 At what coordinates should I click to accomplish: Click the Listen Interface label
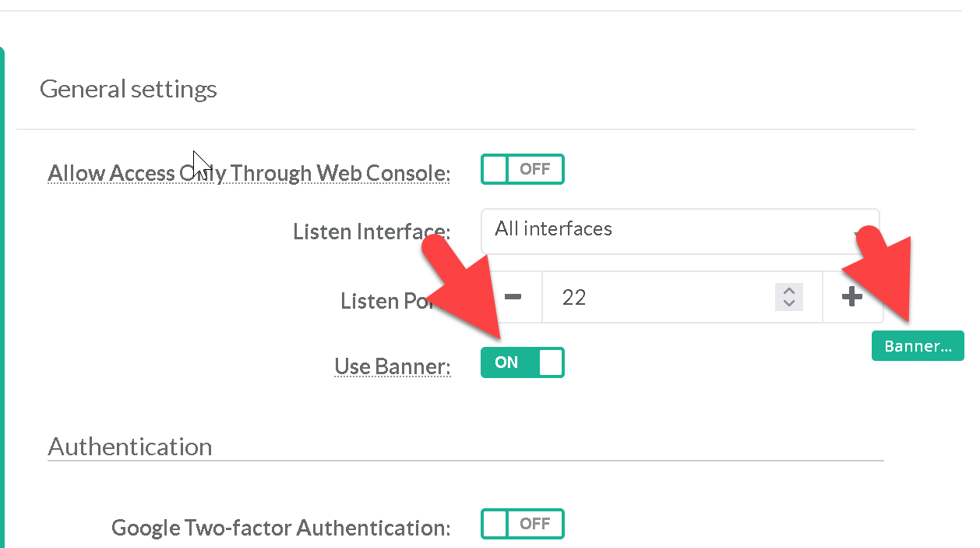click(372, 232)
